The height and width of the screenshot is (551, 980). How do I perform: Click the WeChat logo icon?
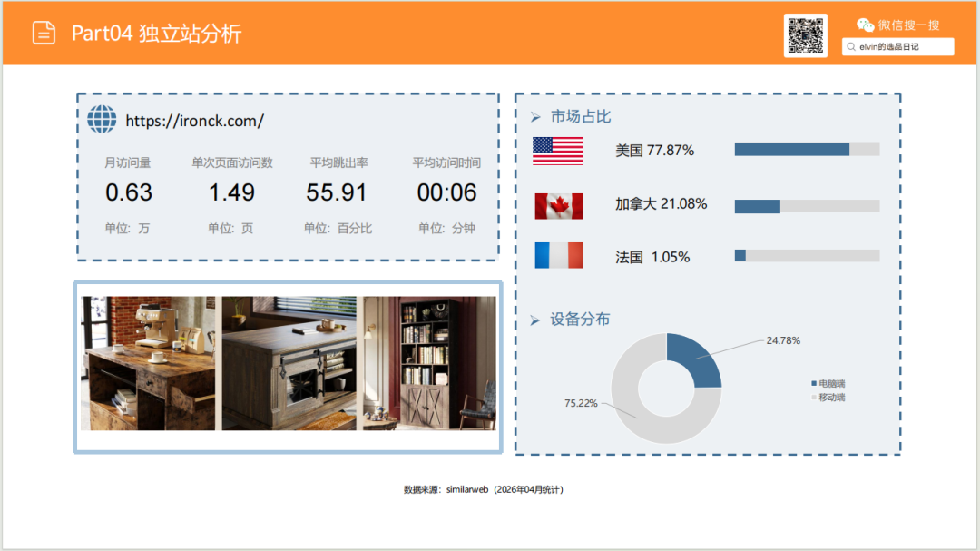click(866, 25)
